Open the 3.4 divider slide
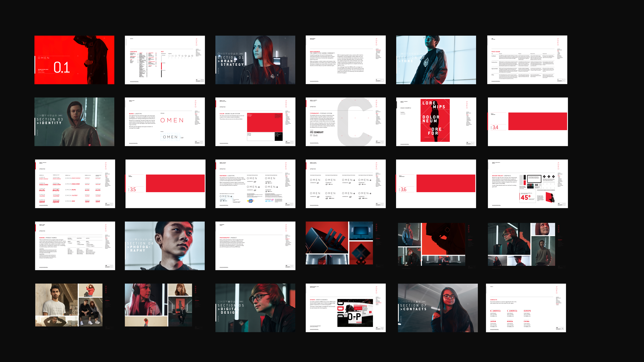This screenshot has width=644, height=362. pos(528,122)
